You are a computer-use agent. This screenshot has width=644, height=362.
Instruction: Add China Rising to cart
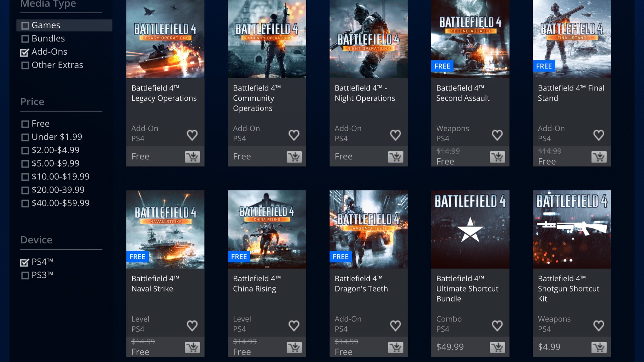tap(294, 347)
